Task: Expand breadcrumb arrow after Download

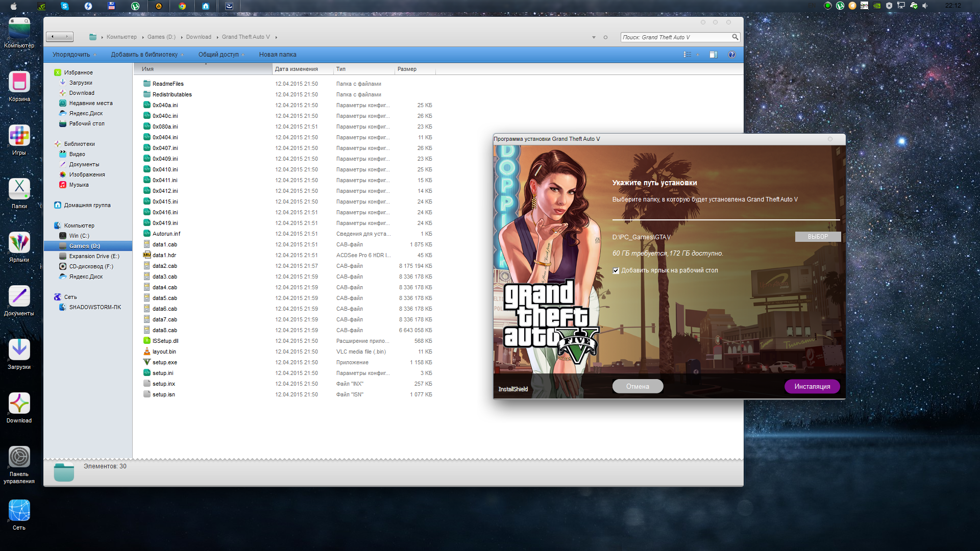Action: click(217, 37)
